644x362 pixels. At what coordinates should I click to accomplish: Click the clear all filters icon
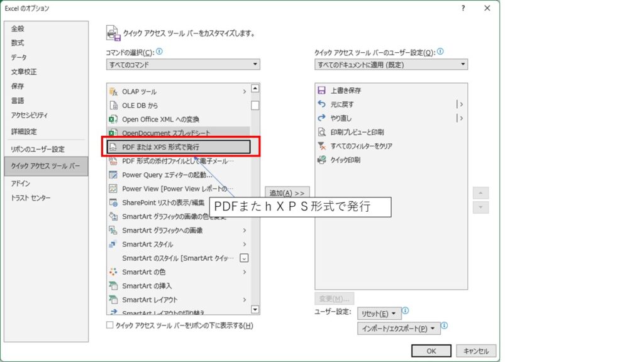(x=322, y=146)
